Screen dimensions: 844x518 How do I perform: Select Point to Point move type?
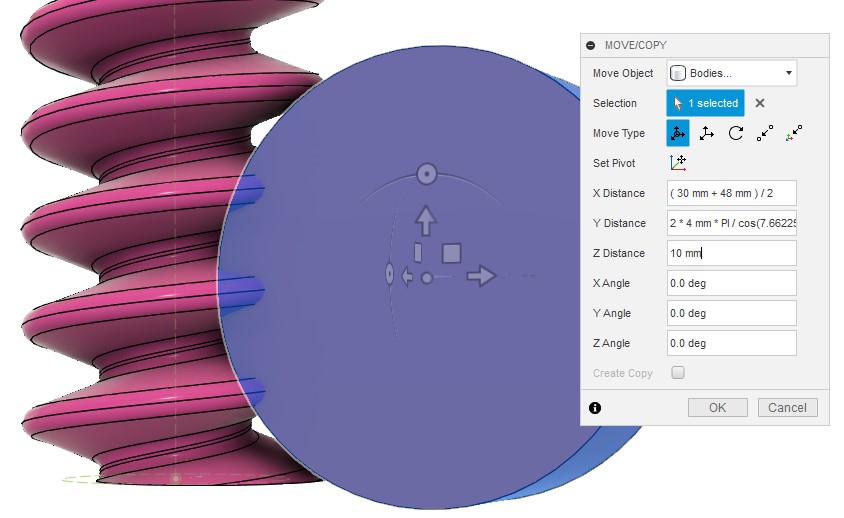[765, 133]
